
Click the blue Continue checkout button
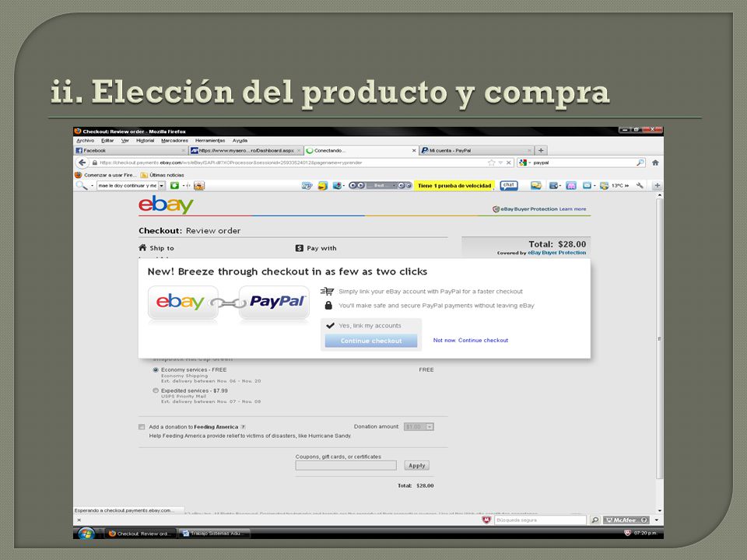(x=371, y=341)
